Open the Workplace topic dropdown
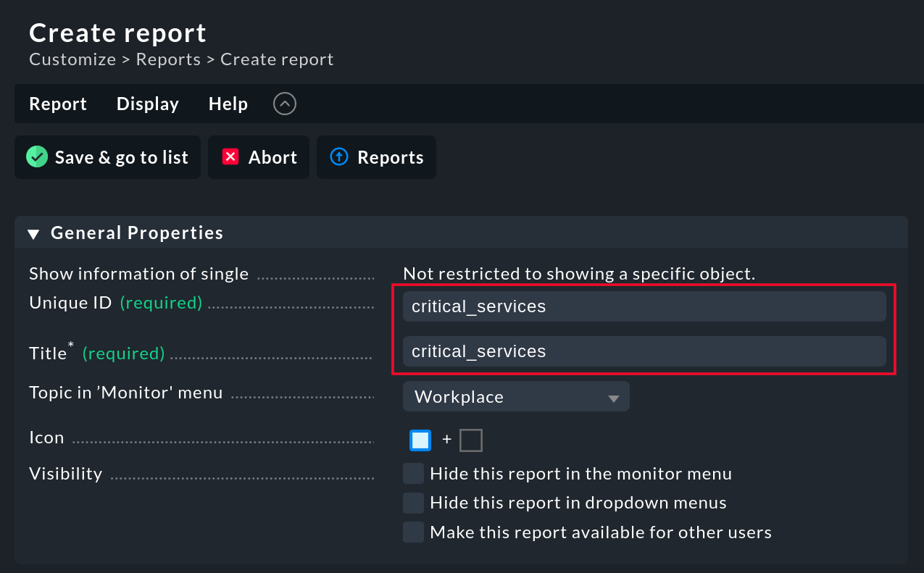This screenshot has width=924, height=573. [516, 397]
